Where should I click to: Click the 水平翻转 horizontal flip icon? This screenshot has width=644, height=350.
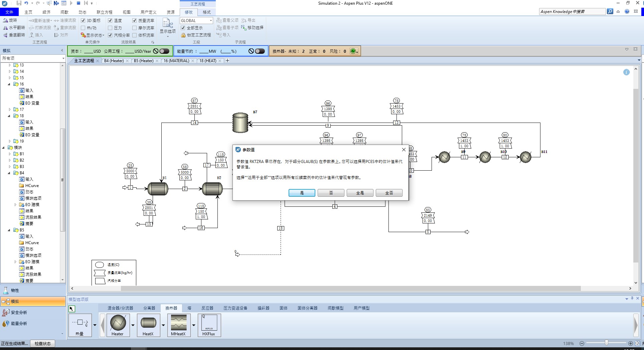click(5, 28)
